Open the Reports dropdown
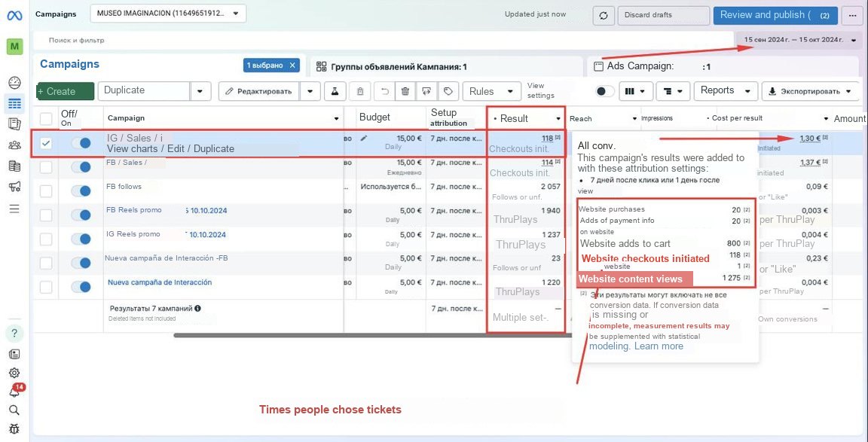The image size is (868, 442). coord(726,90)
